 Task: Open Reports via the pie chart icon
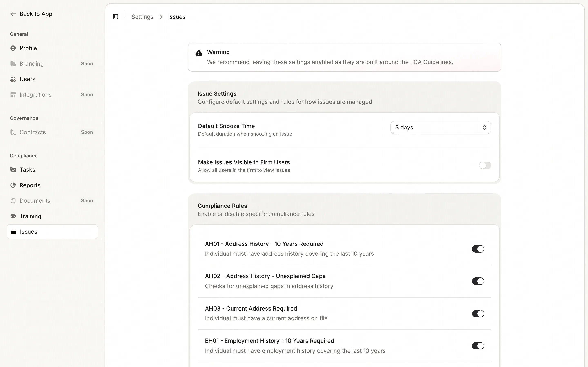click(13, 185)
